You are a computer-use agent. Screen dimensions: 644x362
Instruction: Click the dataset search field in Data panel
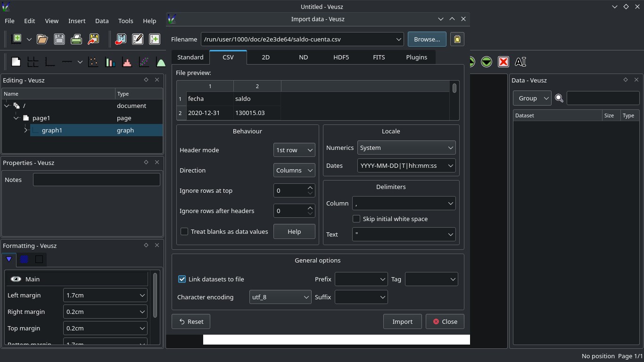(x=603, y=98)
